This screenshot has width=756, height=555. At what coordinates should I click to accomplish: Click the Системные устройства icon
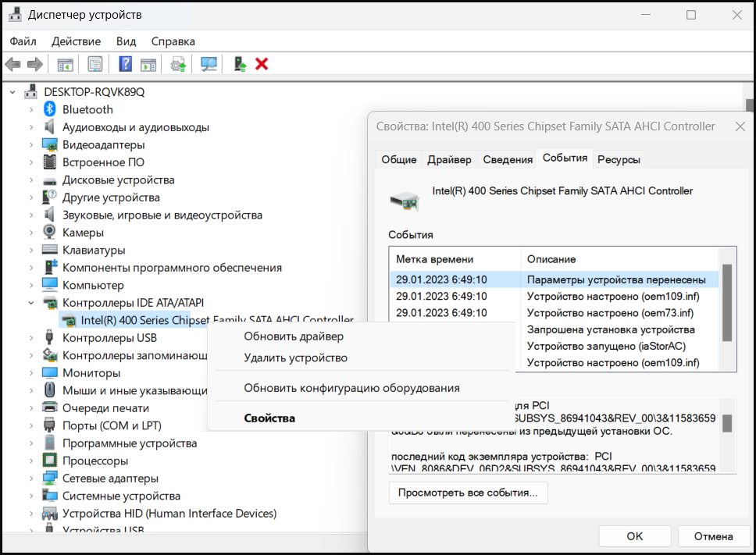pos(50,495)
